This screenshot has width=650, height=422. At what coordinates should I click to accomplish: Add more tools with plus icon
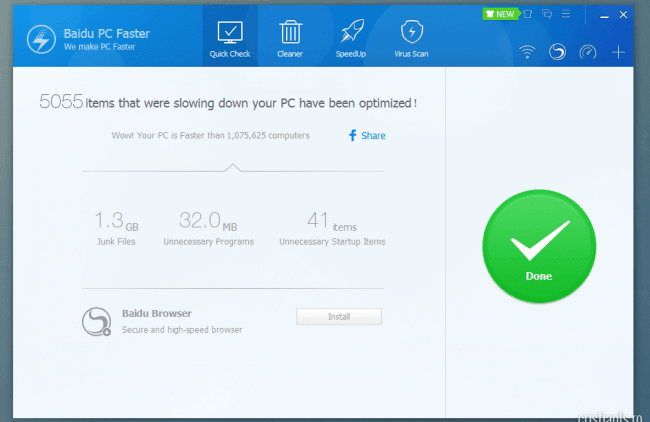click(618, 52)
